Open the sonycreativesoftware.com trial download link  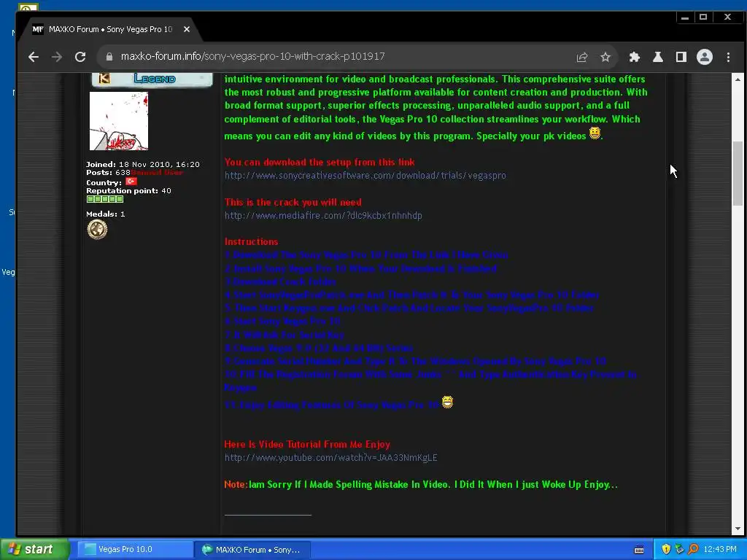point(365,175)
